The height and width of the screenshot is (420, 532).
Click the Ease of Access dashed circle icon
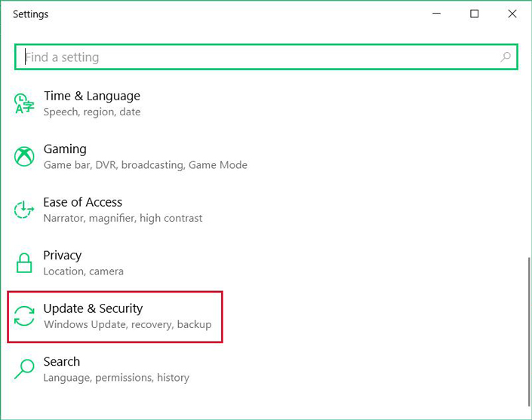(24, 210)
